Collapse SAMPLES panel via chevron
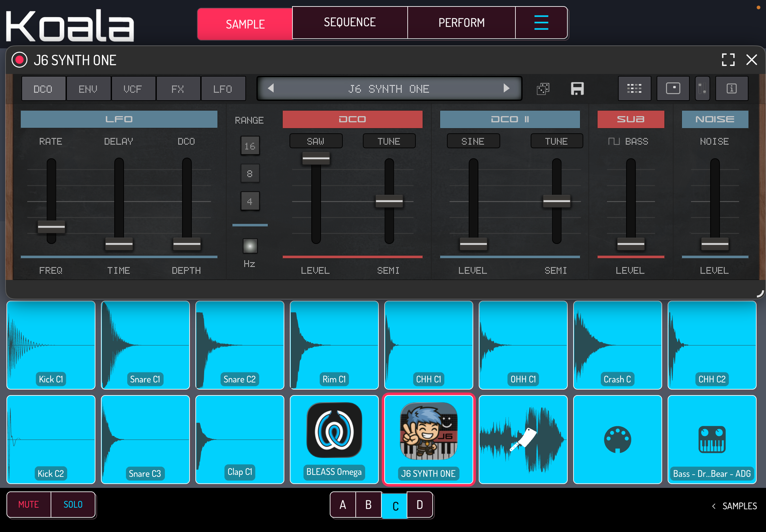The height and width of the screenshot is (532, 766). pyautogui.click(x=714, y=506)
